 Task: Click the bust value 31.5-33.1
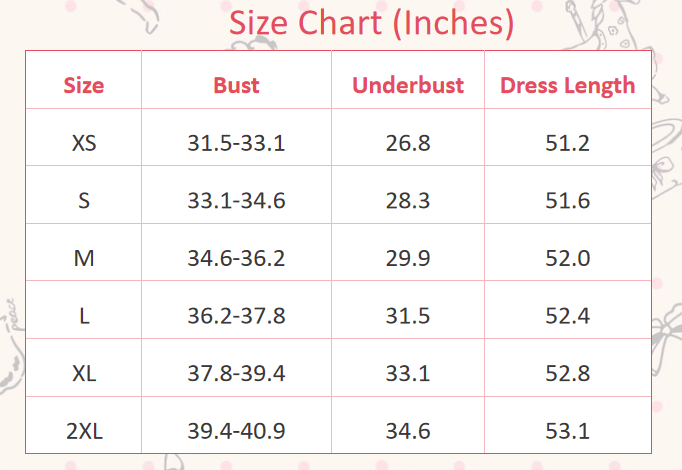click(x=236, y=143)
